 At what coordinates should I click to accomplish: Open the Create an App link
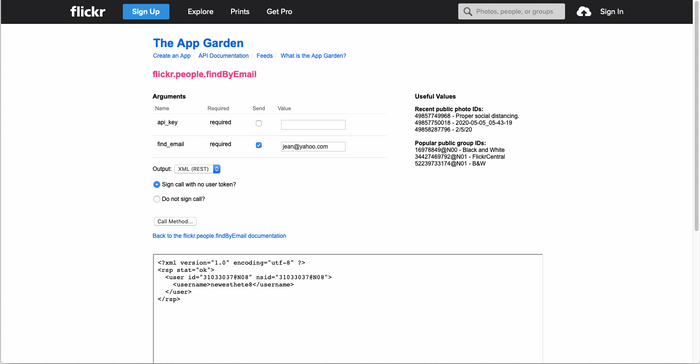point(171,56)
